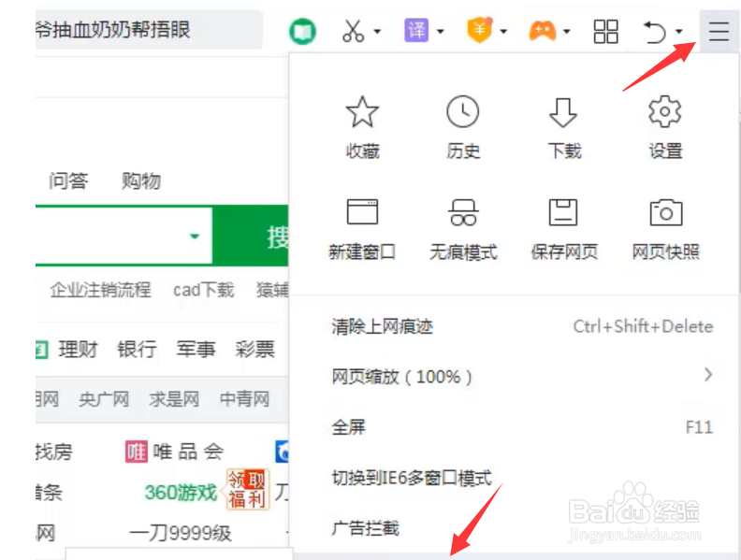Expand dropdown arrow next to shield icon

pyautogui.click(x=503, y=32)
